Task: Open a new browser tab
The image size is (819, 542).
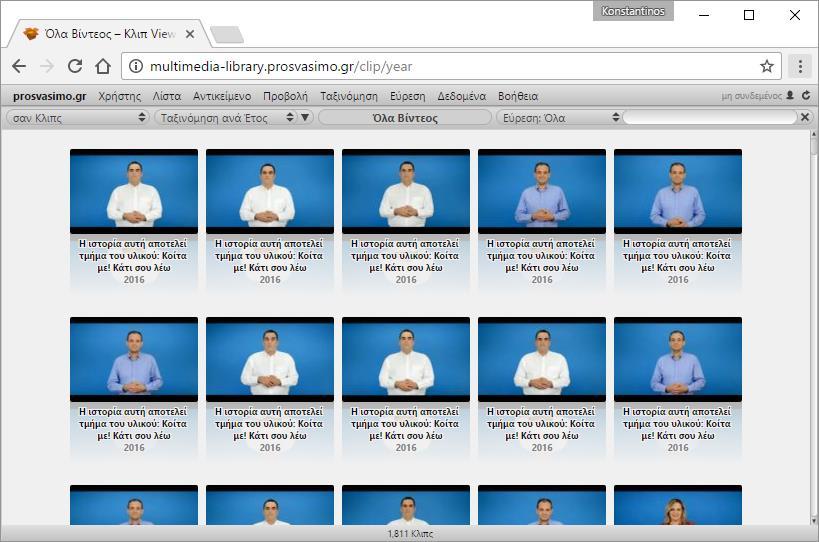Action: click(226, 34)
